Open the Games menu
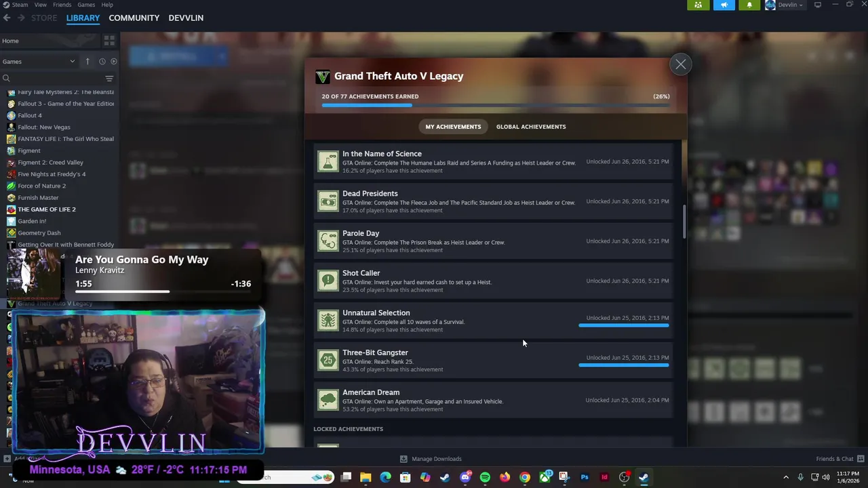This screenshot has width=868, height=488. tap(86, 5)
